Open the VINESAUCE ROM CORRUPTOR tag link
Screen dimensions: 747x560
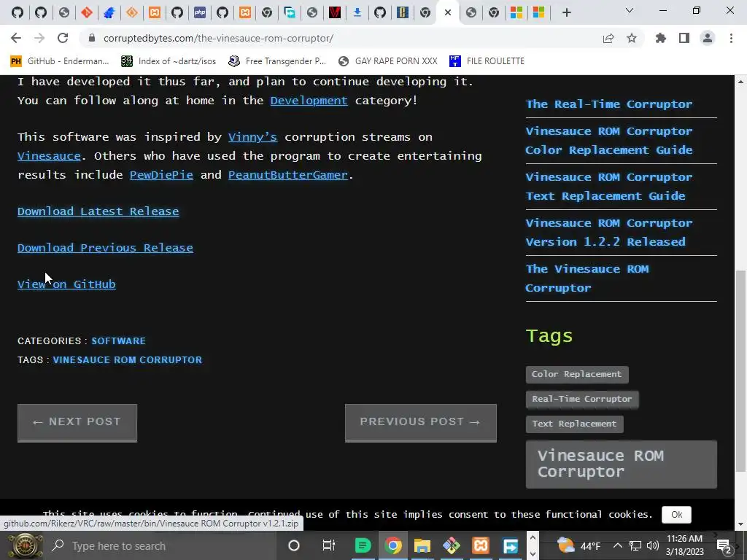(127, 360)
